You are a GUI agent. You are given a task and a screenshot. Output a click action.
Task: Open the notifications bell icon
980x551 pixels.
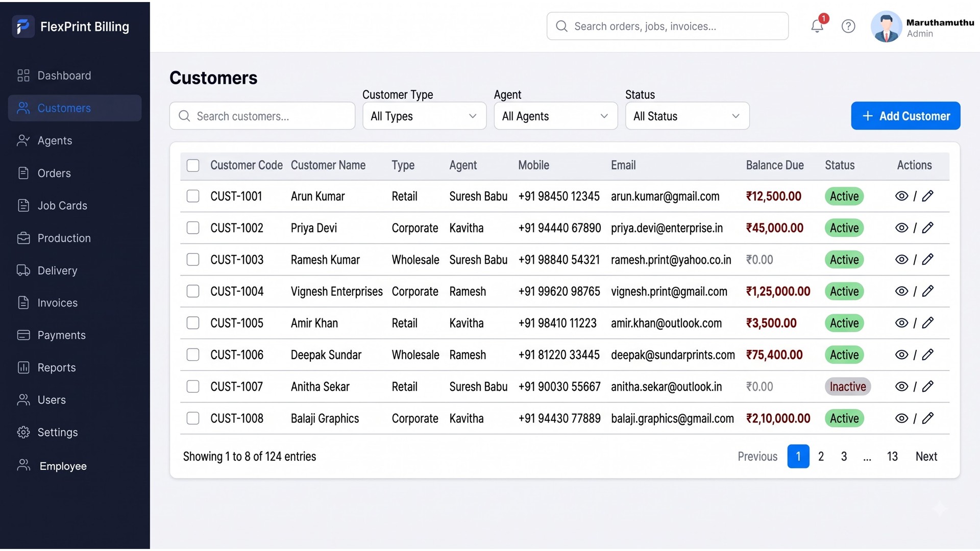coord(817,26)
